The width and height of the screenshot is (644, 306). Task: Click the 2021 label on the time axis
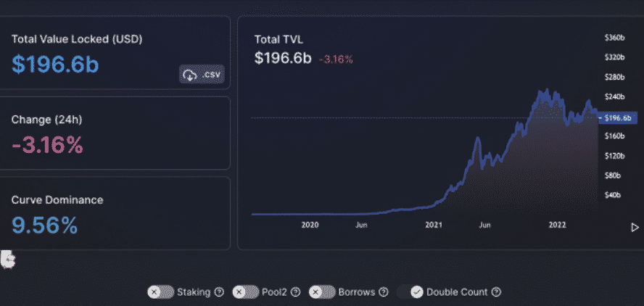433,226
